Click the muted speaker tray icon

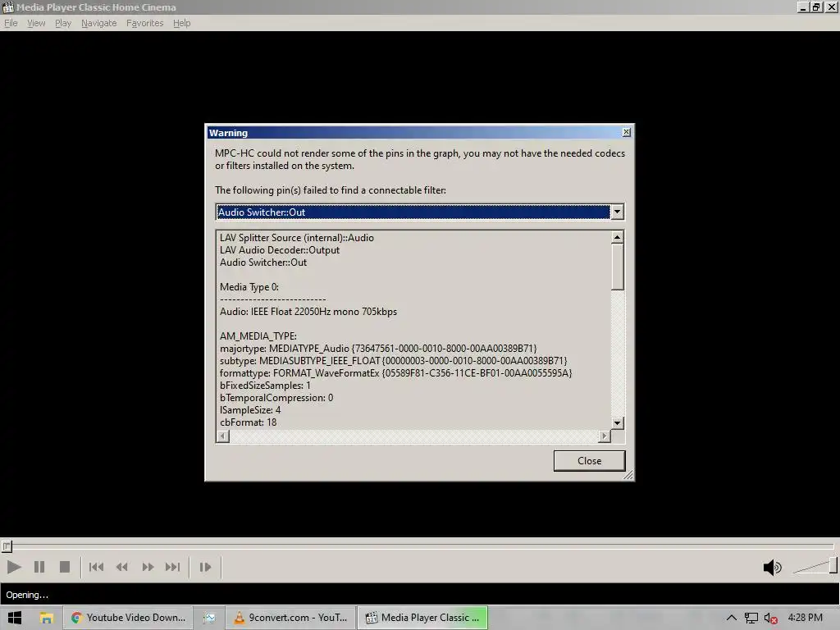pos(771,618)
